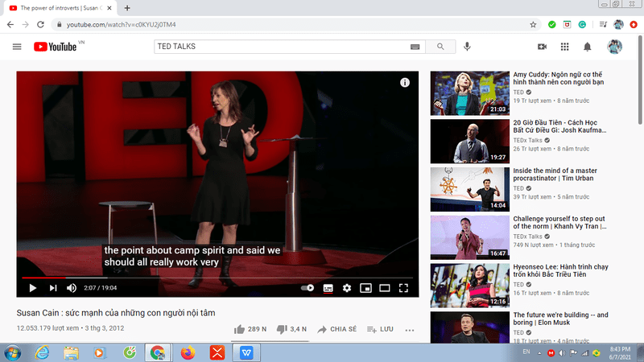Screen dimensions: 644x362
Task: Open the Firefox icon in the taskbar
Action: pos(188,352)
